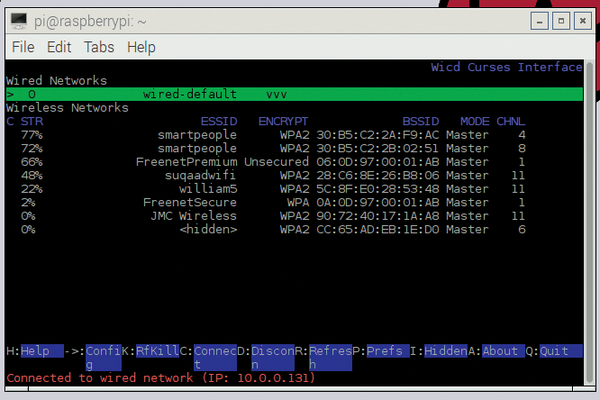This screenshot has height=400, width=600.
Task: Click the About shortcut label
Action: tap(503, 351)
